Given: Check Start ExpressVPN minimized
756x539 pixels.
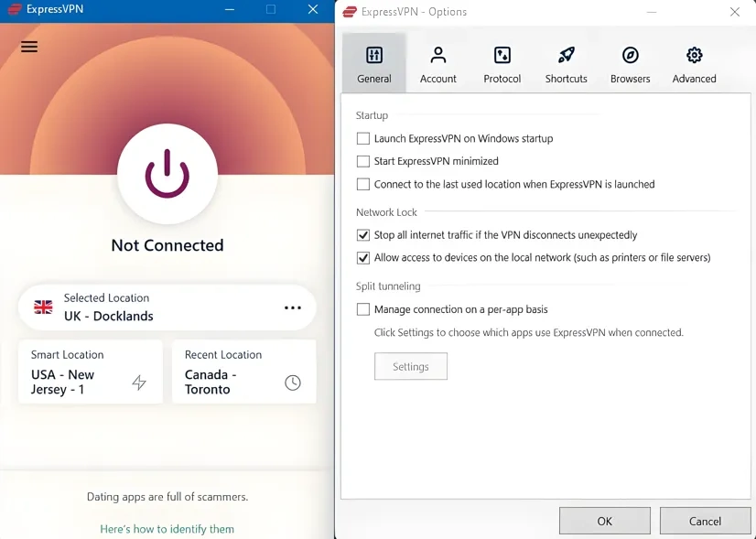Looking at the screenshot, I should 363,161.
